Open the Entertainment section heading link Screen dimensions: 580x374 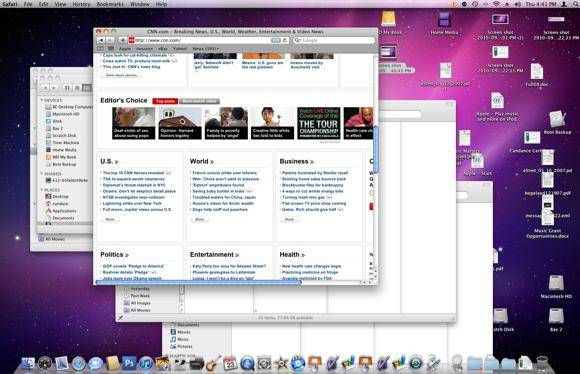(x=215, y=255)
